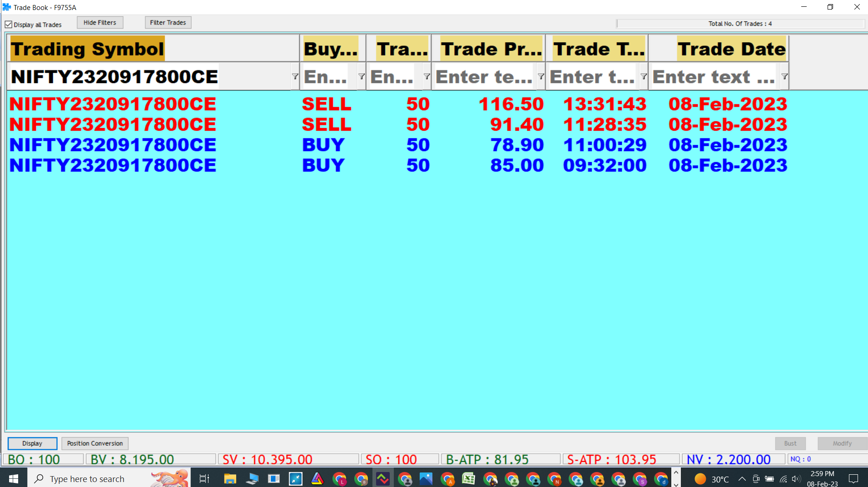Viewport: 868px width, 487px height.
Task: Sort by the Trade Date column header
Action: click(719, 49)
